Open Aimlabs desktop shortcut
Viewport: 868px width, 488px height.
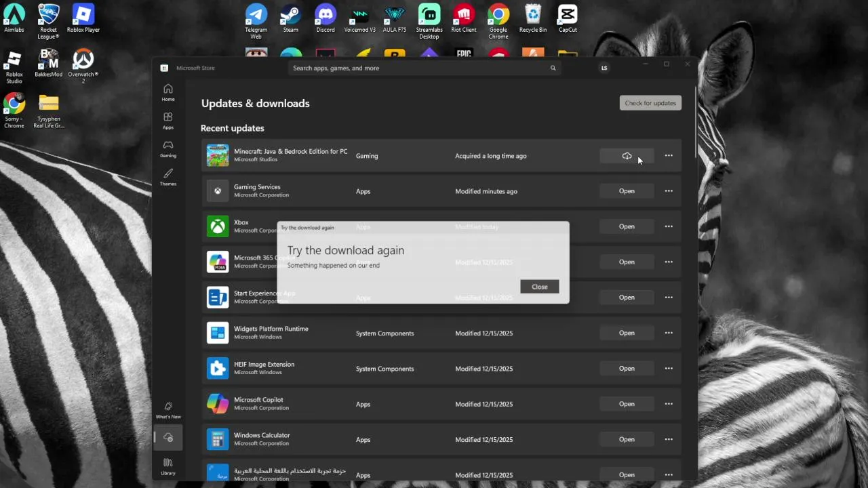tap(14, 18)
